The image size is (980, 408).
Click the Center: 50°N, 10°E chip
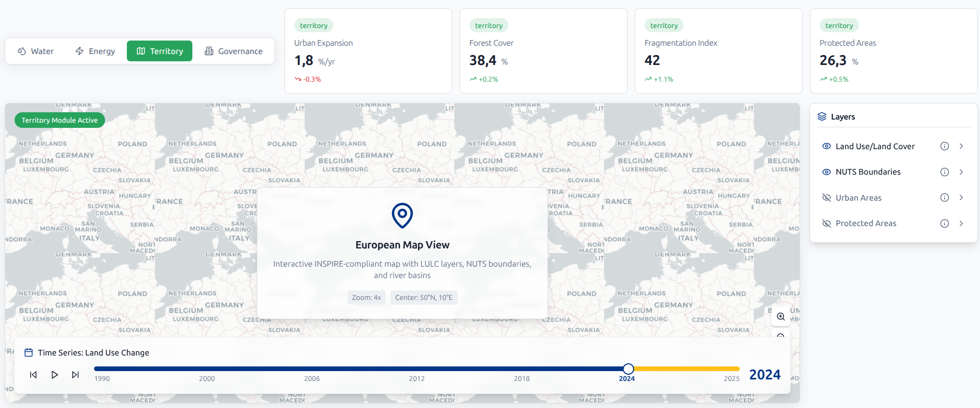[424, 297]
